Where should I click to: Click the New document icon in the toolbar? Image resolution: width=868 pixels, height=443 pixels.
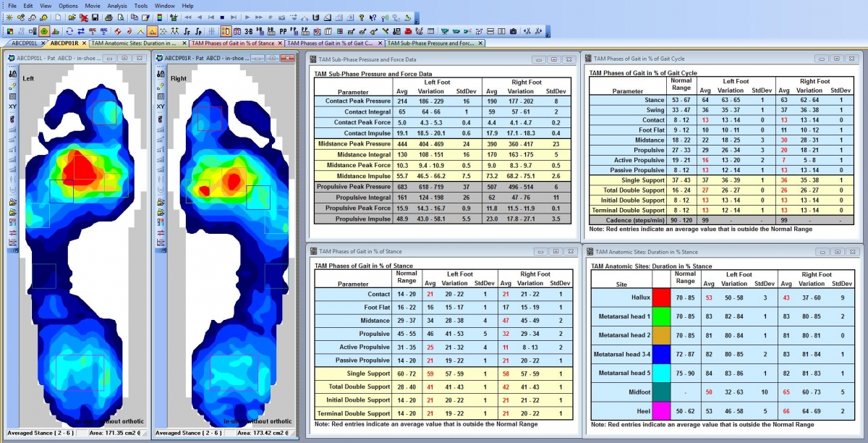(56, 17)
